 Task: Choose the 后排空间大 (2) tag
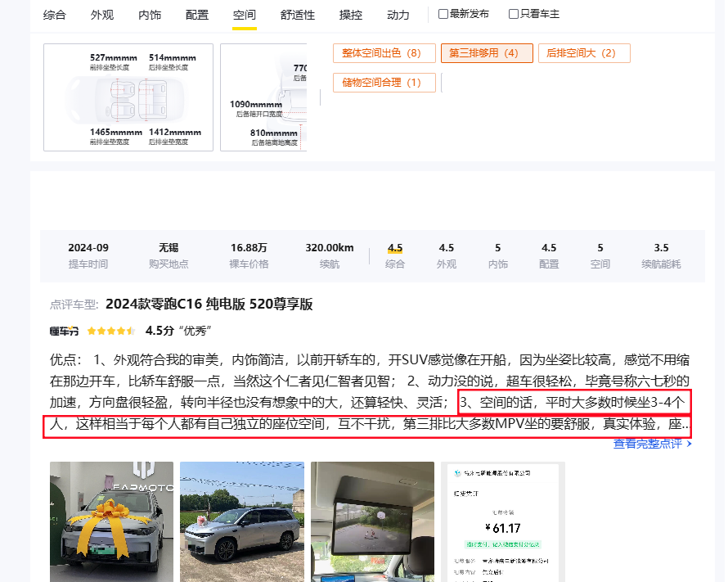pos(584,53)
